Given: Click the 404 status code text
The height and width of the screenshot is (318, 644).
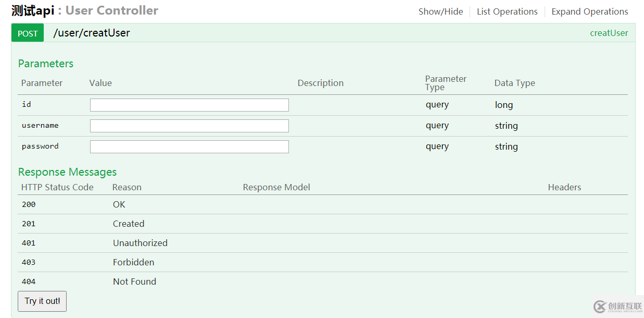Looking at the screenshot, I should point(29,282).
